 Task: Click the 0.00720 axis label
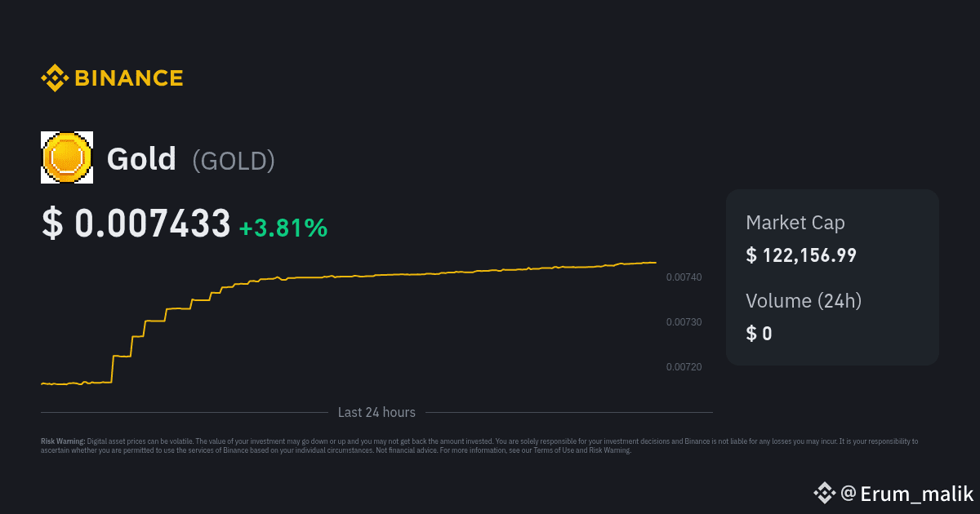pos(684,367)
